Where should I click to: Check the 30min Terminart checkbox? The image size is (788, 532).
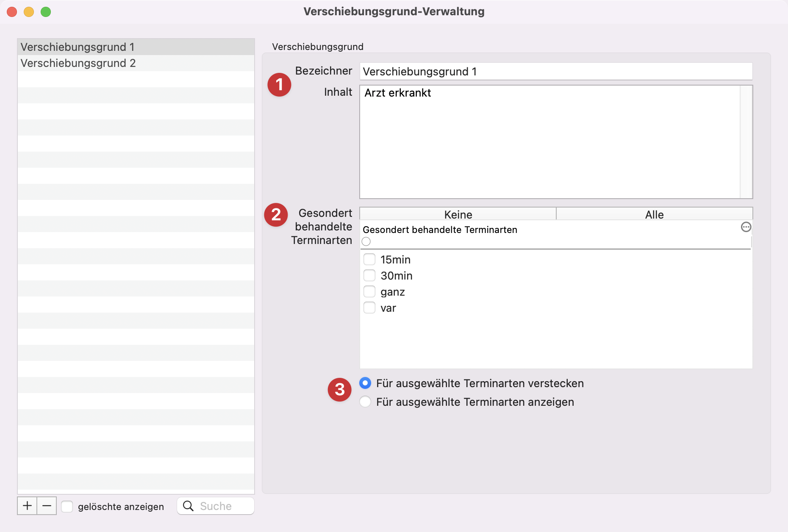click(369, 275)
